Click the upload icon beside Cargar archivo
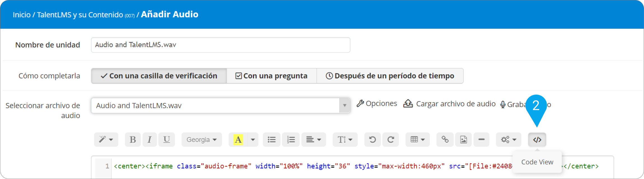This screenshot has width=644, height=179. pos(408,103)
